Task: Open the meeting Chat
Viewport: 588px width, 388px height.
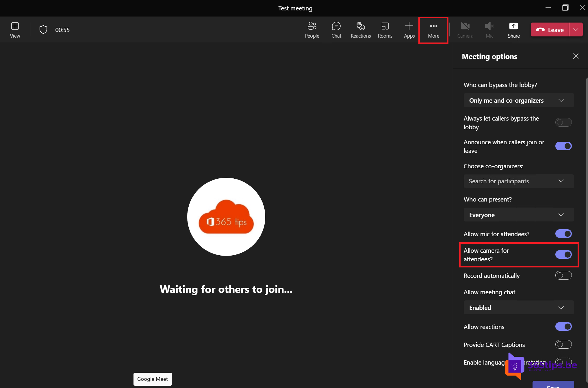Action: (336, 30)
